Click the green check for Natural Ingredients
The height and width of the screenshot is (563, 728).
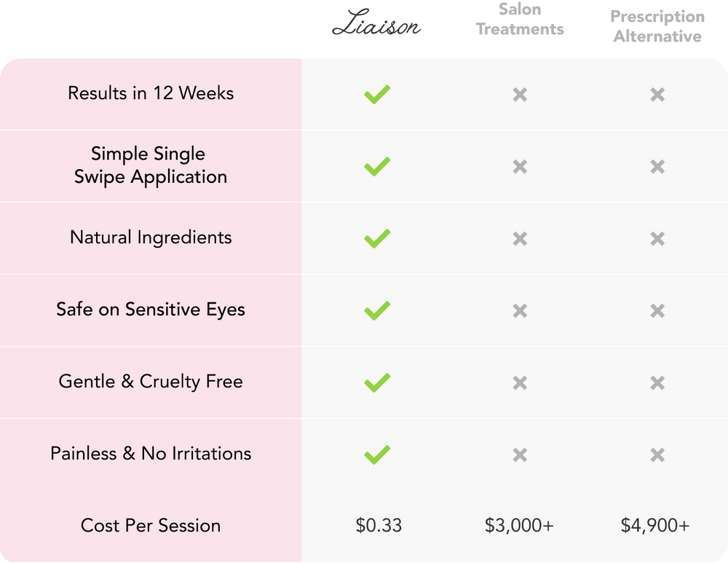[377, 238]
